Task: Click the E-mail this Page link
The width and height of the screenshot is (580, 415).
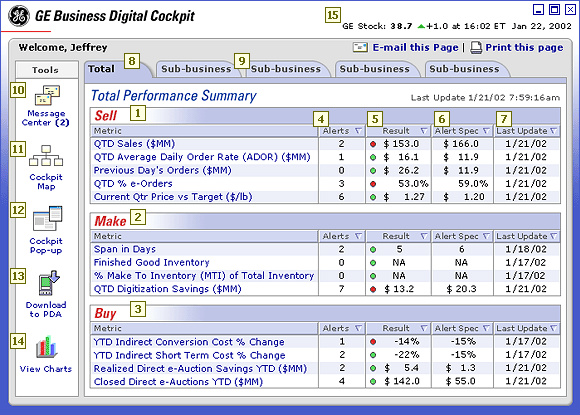Action: [415, 48]
